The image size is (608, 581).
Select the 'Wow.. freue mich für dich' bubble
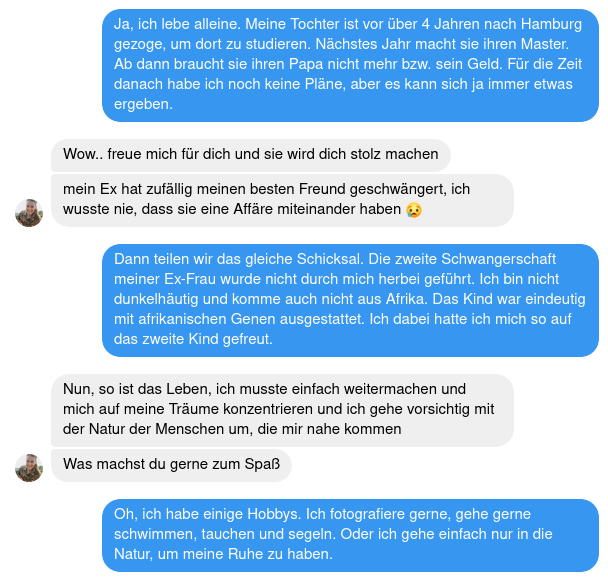tap(251, 155)
